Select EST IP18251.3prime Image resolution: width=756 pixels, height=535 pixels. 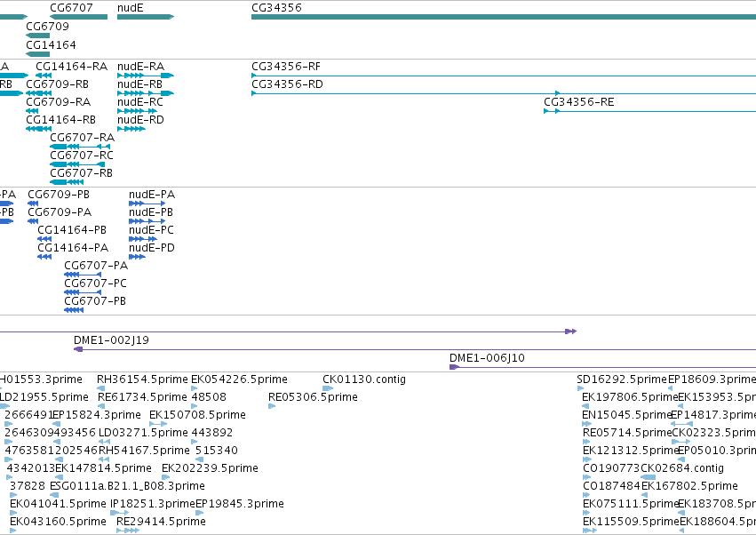[x=120, y=513]
